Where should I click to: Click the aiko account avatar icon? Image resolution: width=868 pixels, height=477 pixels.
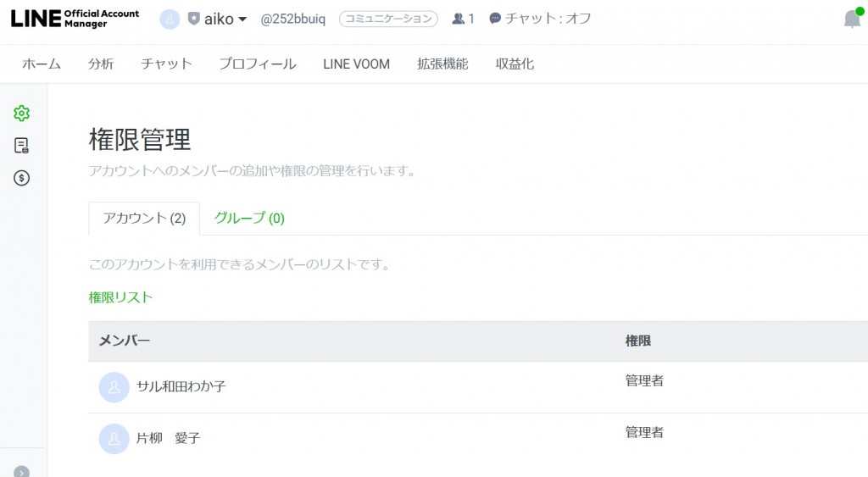(x=170, y=19)
